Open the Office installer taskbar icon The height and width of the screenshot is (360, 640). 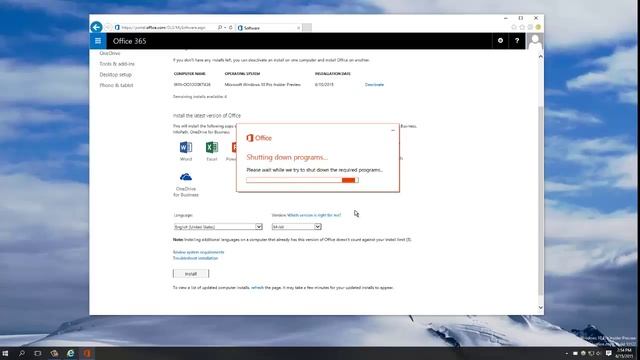pyautogui.click(x=87, y=353)
